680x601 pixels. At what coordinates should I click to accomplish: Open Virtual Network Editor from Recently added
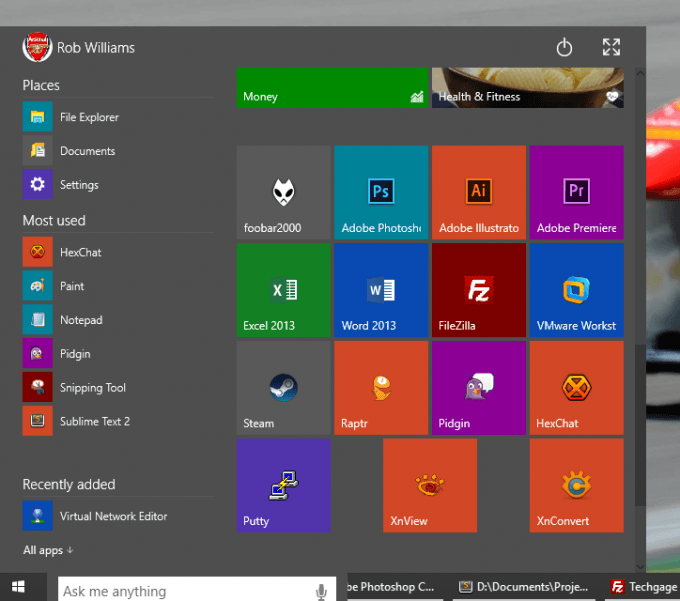coord(118,516)
